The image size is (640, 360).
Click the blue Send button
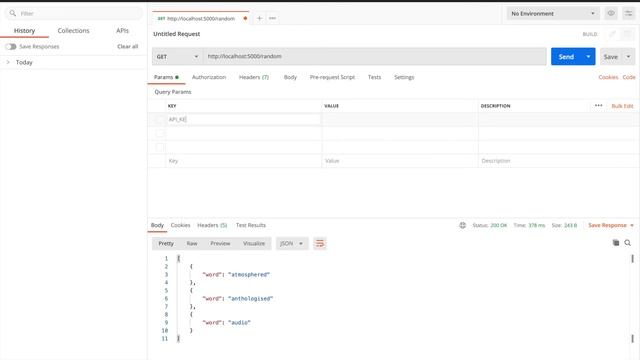567,56
